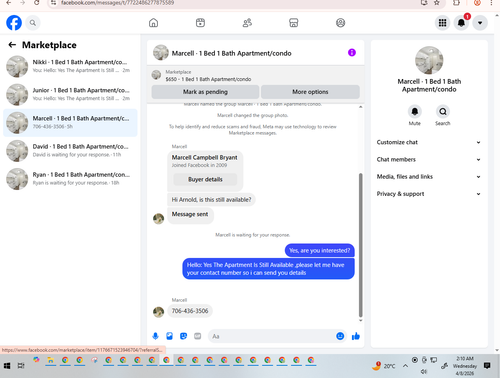This screenshot has width=500, height=378.
Task: Open the Groups circle icon
Action: (x=340, y=23)
